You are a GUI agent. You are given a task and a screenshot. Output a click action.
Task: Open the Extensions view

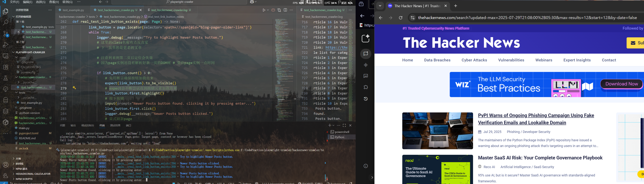(x=6, y=67)
